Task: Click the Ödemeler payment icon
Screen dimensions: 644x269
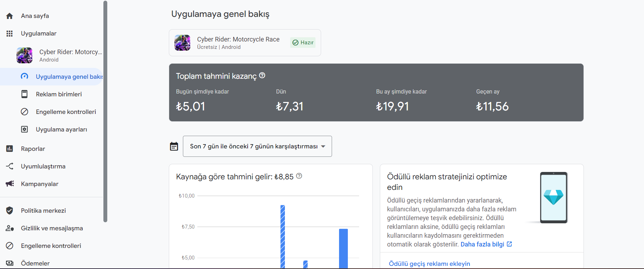Action: pos(9,263)
